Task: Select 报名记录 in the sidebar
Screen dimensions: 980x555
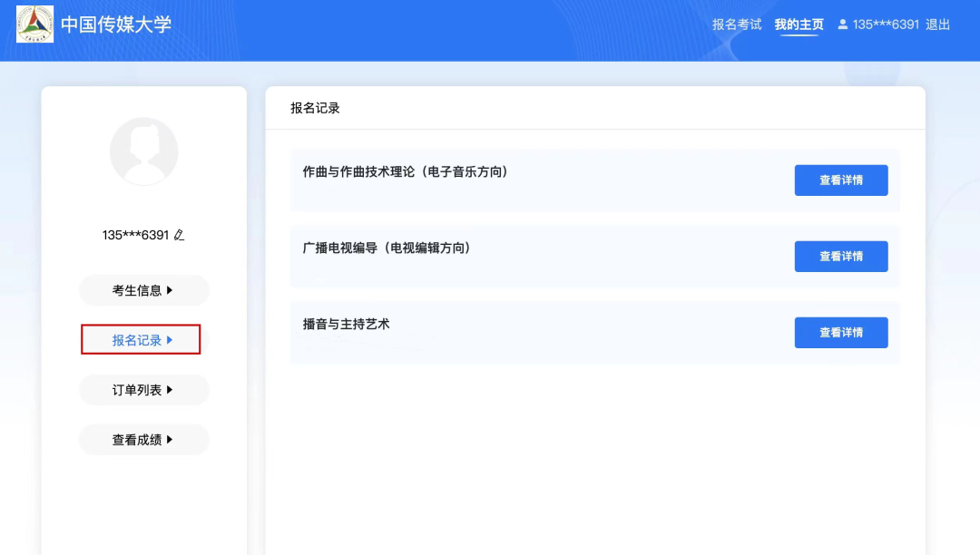Action: (x=141, y=340)
